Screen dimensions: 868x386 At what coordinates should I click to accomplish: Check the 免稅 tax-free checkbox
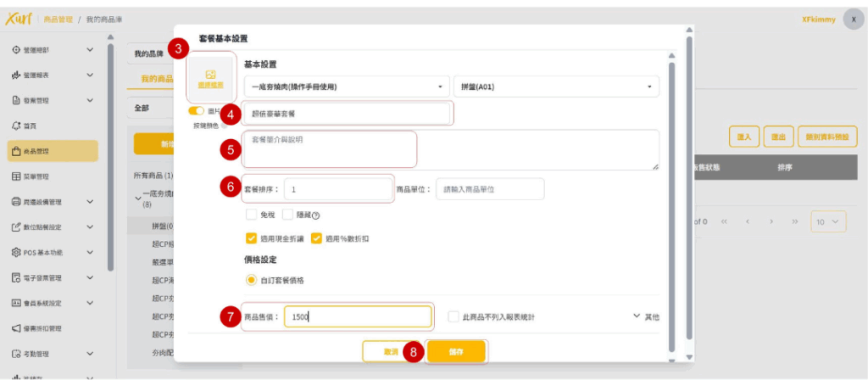point(251,215)
